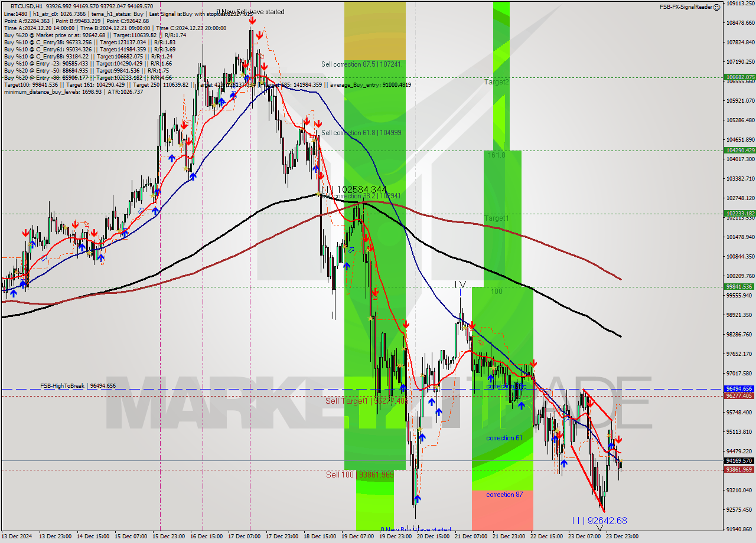This screenshot has height=543, width=756.
Task: Click the smiley face icon beside FSB-FX-SignalReader
Action: point(717,7)
